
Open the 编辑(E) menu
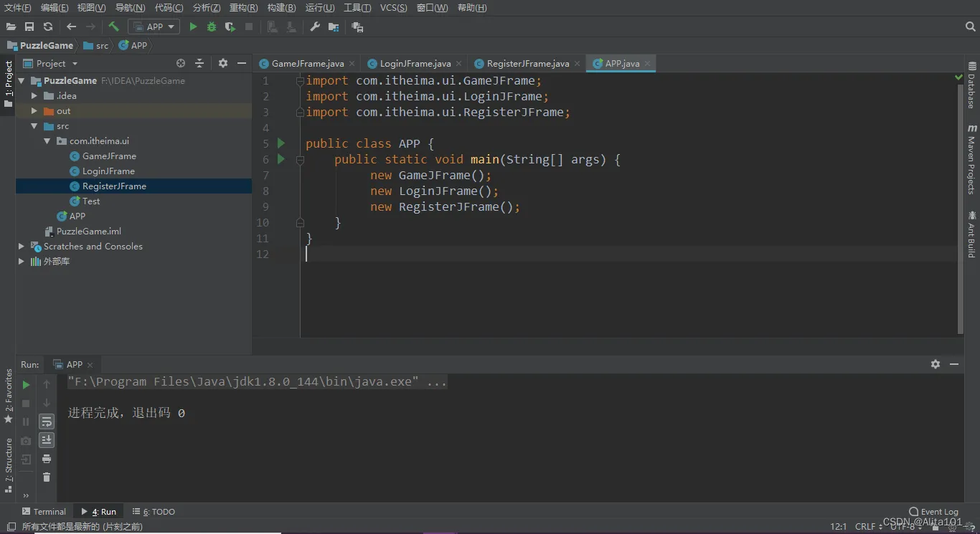(55, 8)
